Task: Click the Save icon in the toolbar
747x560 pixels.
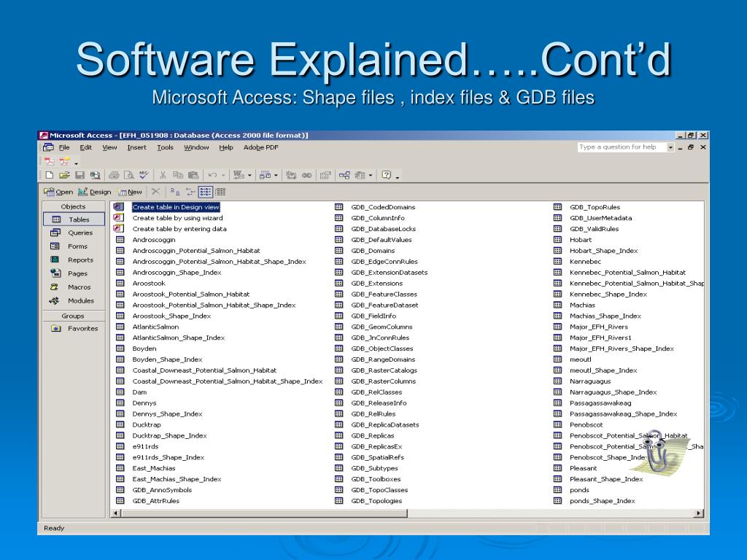Action: point(80,175)
